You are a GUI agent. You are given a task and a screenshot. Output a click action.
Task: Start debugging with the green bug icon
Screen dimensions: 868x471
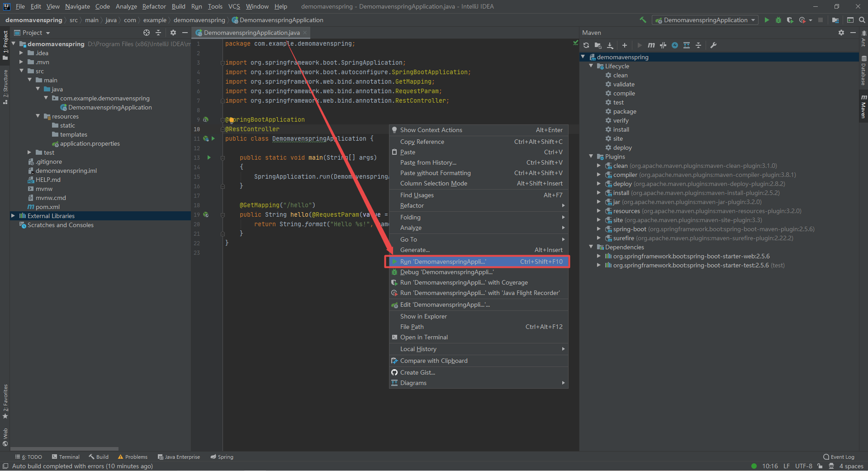[778, 20]
